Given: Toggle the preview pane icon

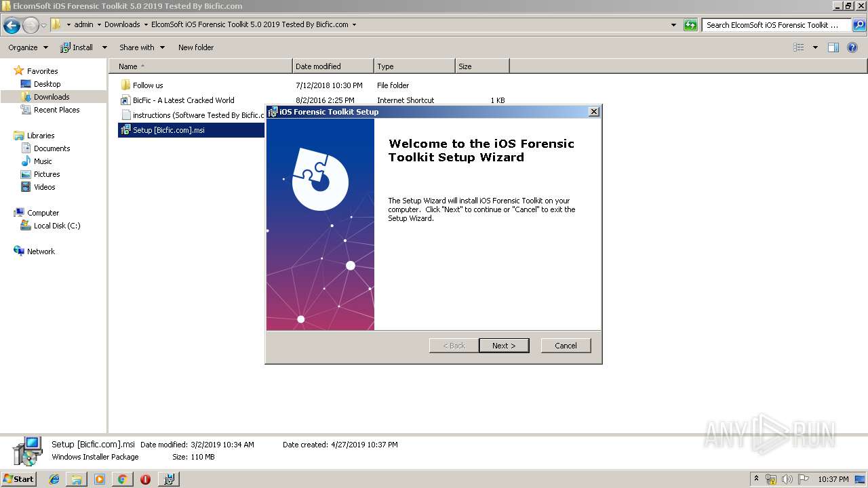Looking at the screenshot, I should [x=833, y=47].
